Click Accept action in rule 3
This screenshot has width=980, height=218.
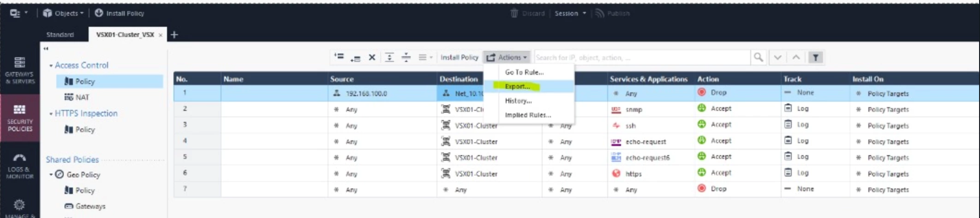(x=715, y=124)
